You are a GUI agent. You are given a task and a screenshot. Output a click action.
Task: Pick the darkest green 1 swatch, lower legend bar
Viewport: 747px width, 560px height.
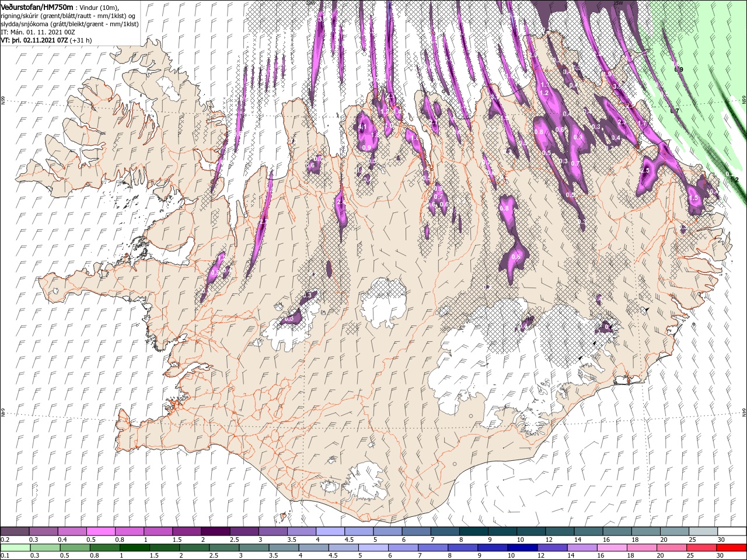(x=134, y=548)
